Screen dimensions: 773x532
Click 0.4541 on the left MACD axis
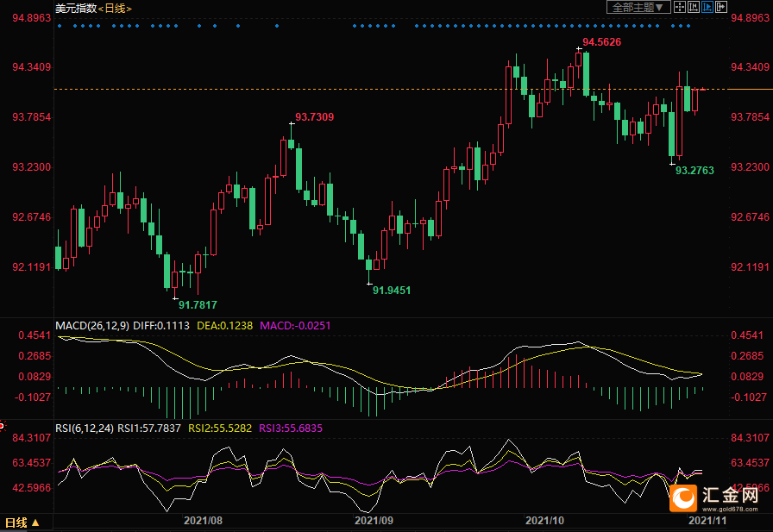click(35, 335)
